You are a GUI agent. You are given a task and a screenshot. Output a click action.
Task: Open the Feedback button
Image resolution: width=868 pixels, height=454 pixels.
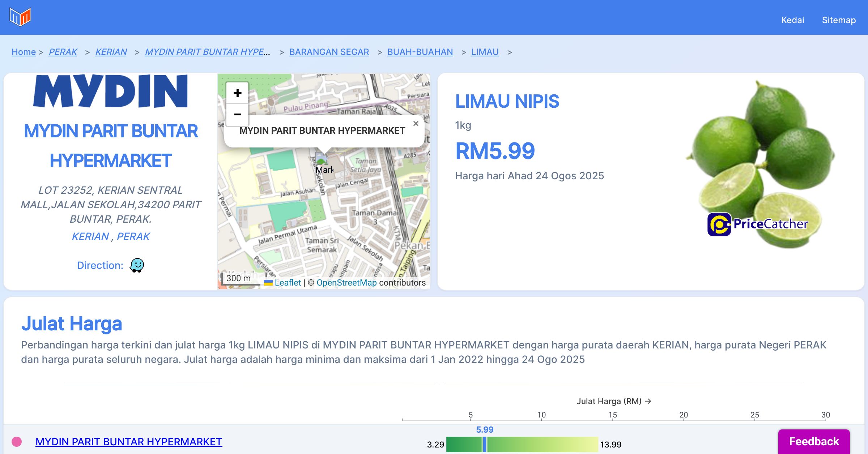(814, 441)
